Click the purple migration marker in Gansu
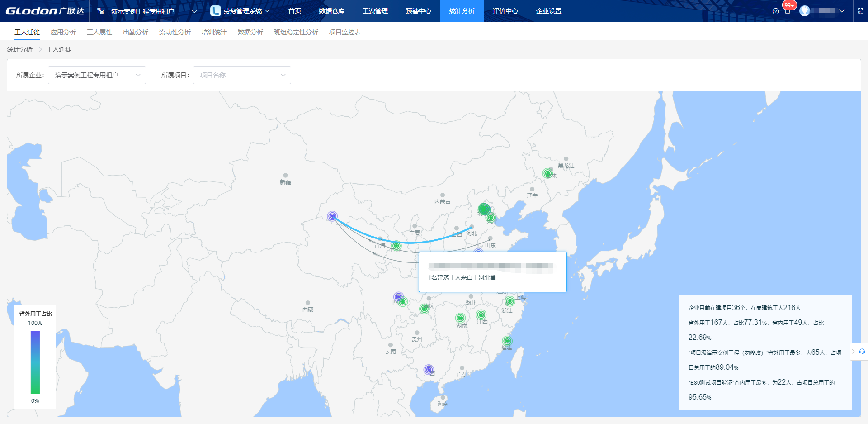This screenshot has height=424, width=868. point(332,216)
